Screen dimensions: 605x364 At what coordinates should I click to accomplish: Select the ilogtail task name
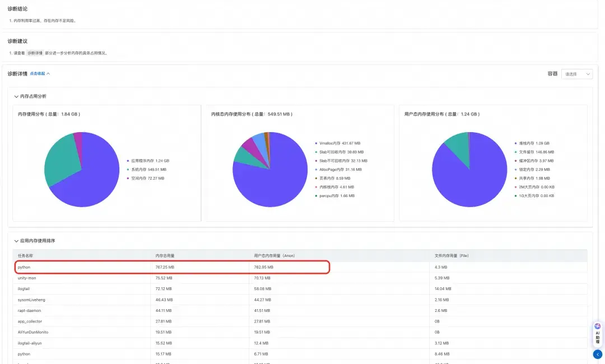[24, 289]
